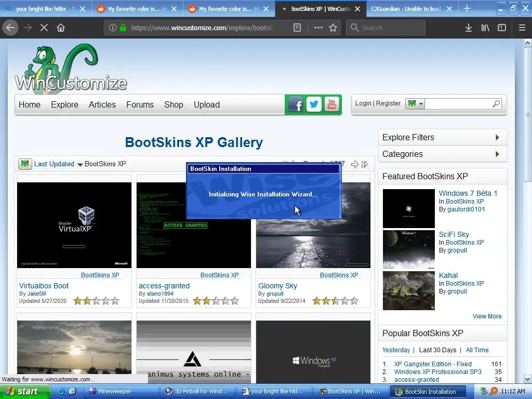Image resolution: width=532 pixels, height=399 pixels.
Task: Open Forums in site navigation
Action: pyautogui.click(x=140, y=104)
